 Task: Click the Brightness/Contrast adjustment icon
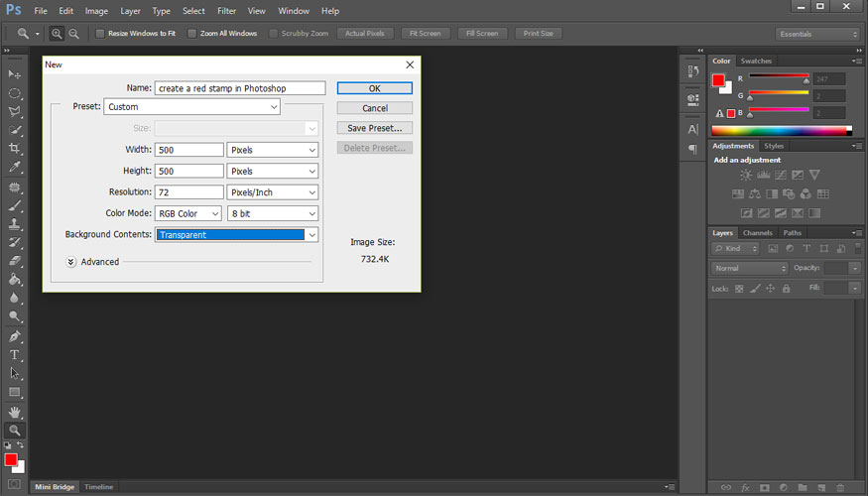coord(746,176)
